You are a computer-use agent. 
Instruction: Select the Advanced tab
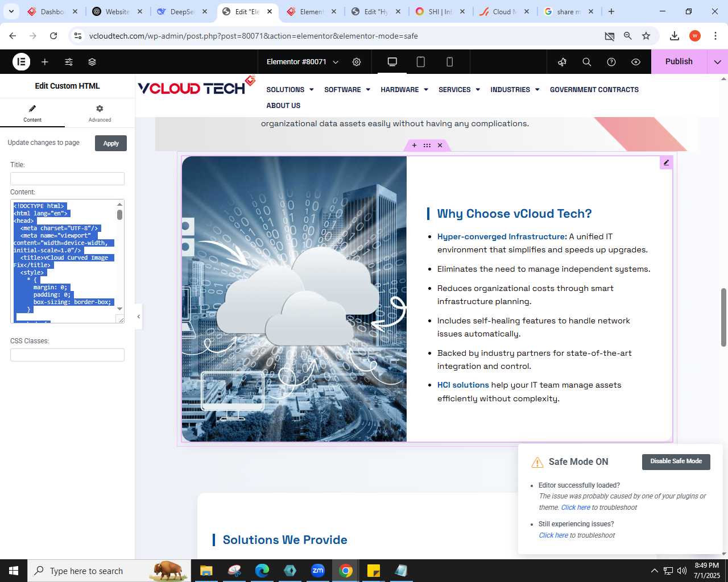click(100, 113)
